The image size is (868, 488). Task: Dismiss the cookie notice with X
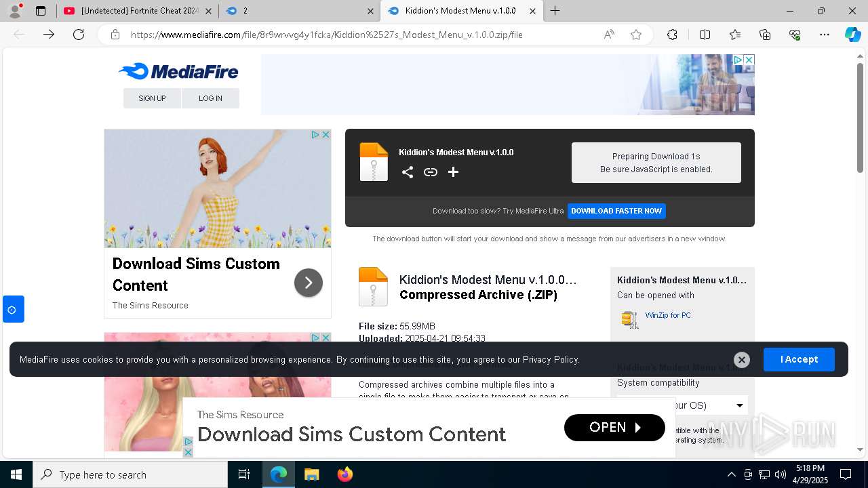click(x=742, y=360)
